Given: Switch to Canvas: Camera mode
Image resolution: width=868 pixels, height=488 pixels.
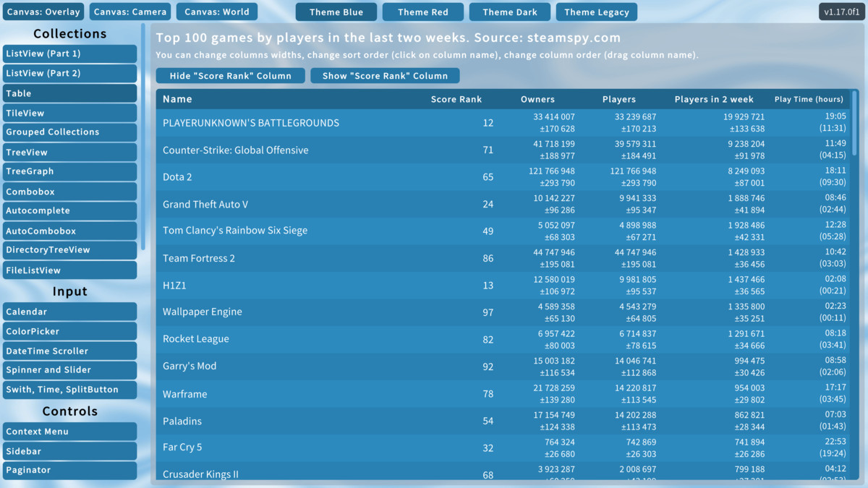Looking at the screenshot, I should point(130,12).
